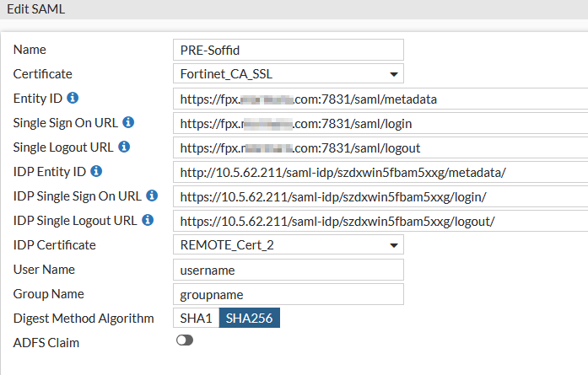Open the Certificate dropdown
This screenshot has width=588, height=375.
(x=288, y=74)
